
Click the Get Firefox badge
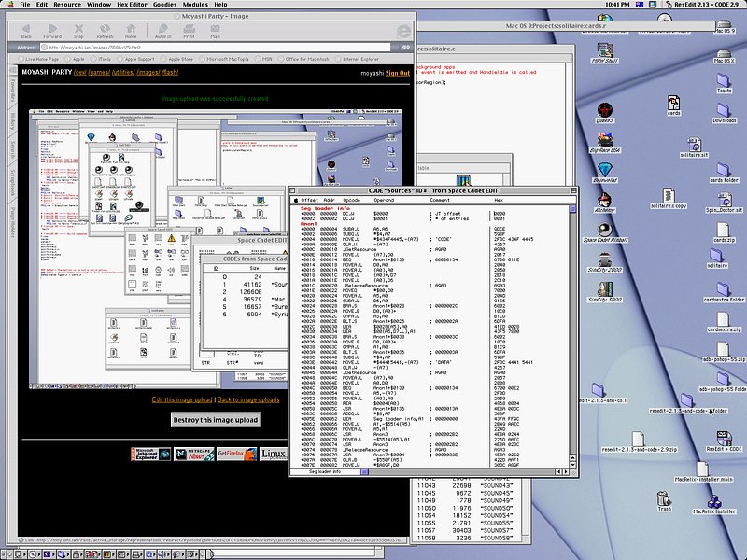click(237, 454)
